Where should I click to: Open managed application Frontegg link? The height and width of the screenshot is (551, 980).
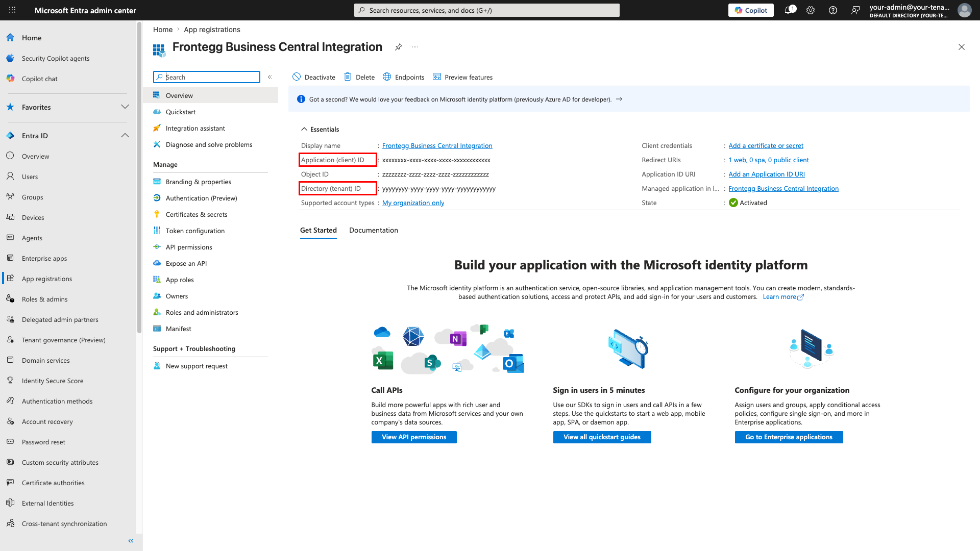tap(783, 188)
